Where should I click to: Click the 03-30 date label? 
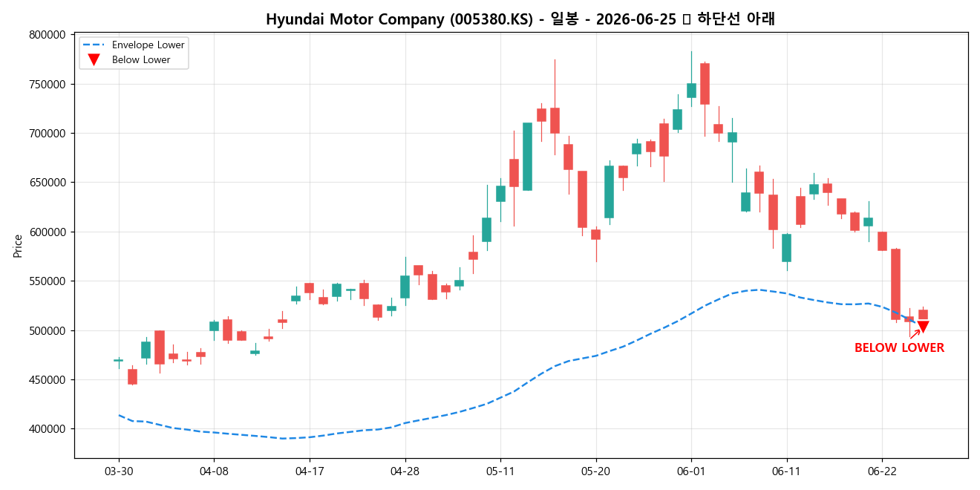(x=119, y=471)
